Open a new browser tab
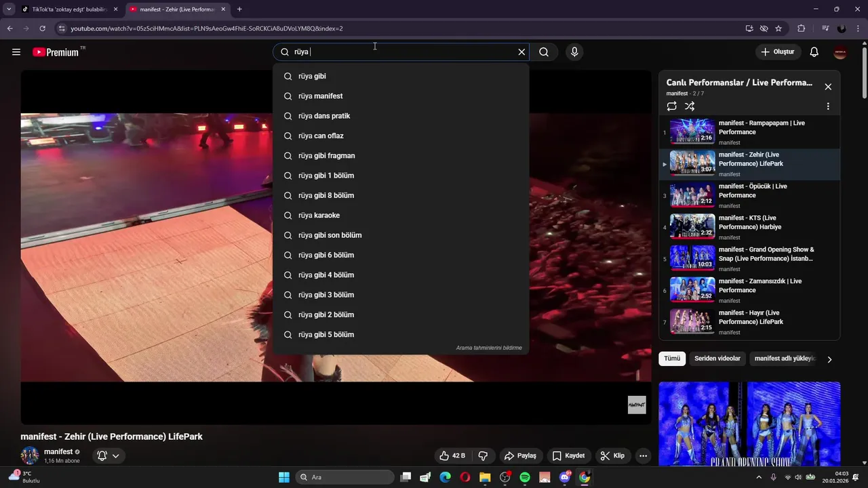The height and width of the screenshot is (488, 868). tap(239, 9)
